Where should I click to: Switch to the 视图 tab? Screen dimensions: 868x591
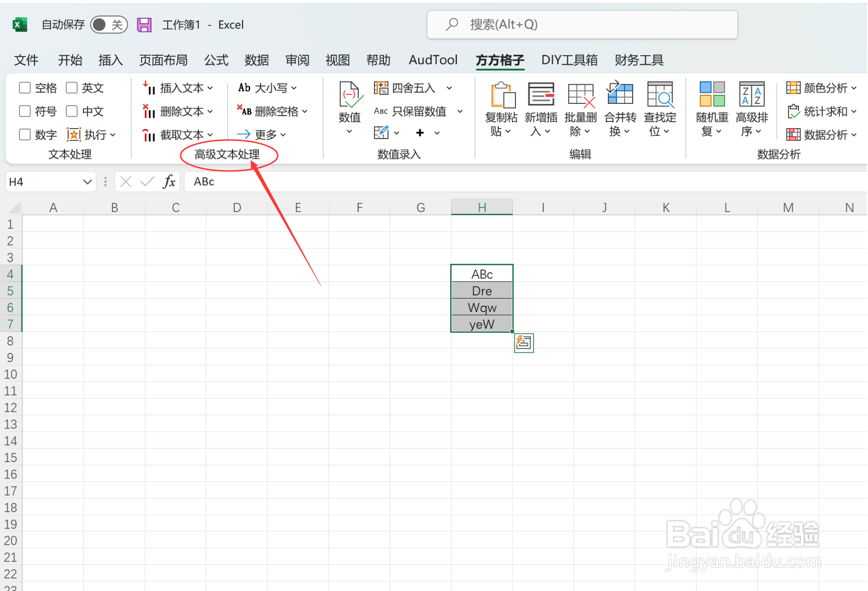[x=338, y=60]
